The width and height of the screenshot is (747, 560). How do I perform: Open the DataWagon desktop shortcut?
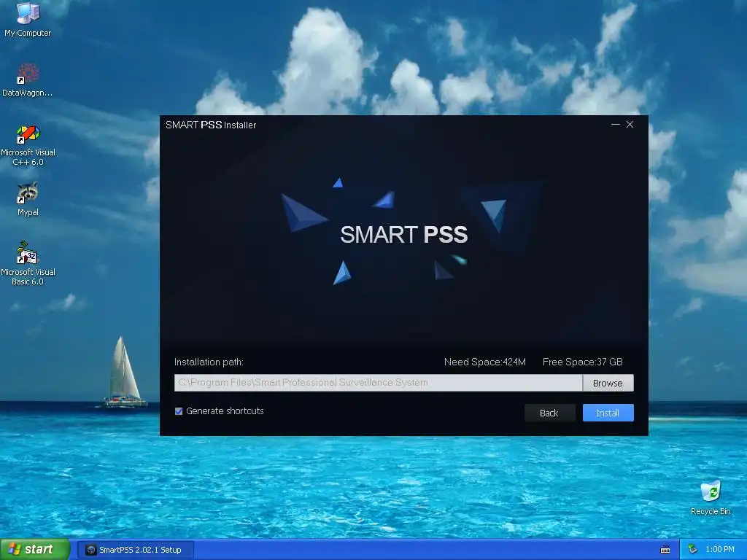(28, 79)
